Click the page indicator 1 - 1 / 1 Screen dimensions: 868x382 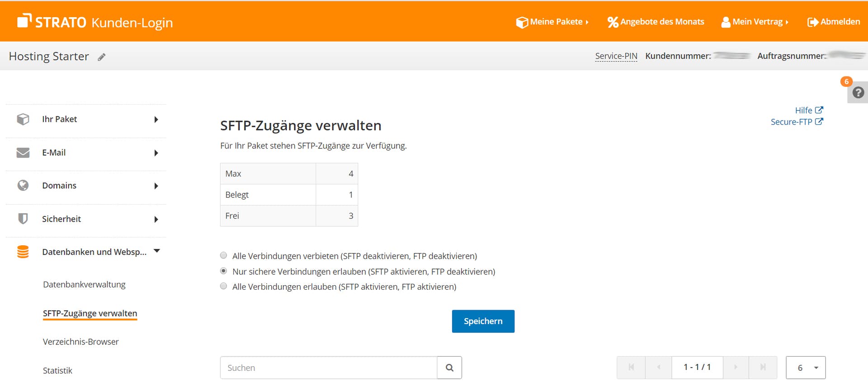point(697,367)
